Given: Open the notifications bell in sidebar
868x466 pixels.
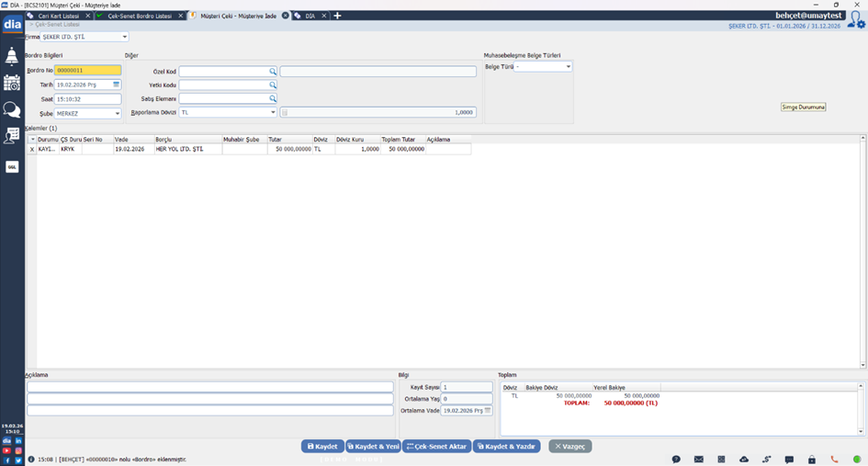Looking at the screenshot, I should click(12, 57).
